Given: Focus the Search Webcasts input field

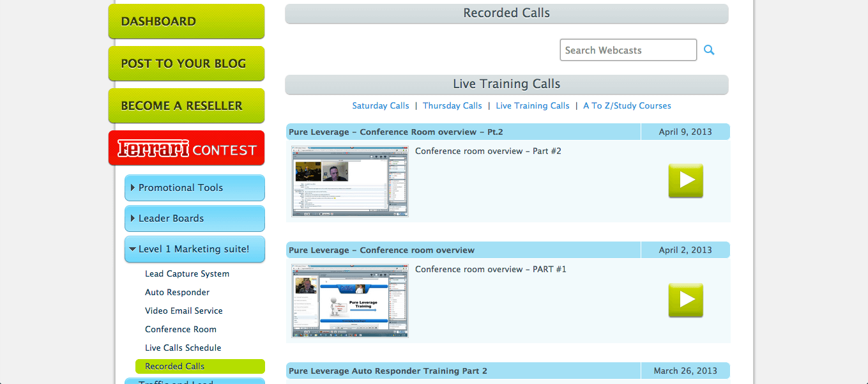Looking at the screenshot, I should pos(628,50).
